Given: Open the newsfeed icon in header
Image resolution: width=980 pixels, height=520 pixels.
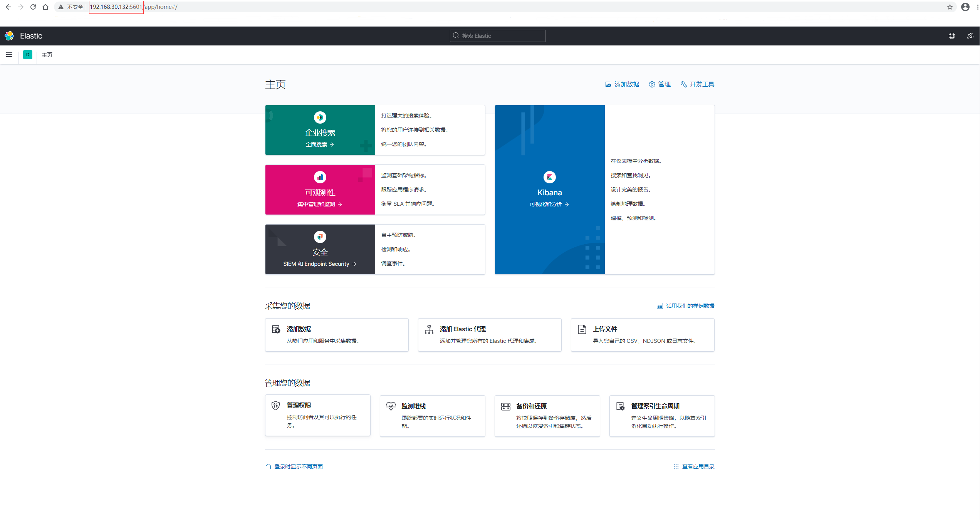Looking at the screenshot, I should [970, 36].
